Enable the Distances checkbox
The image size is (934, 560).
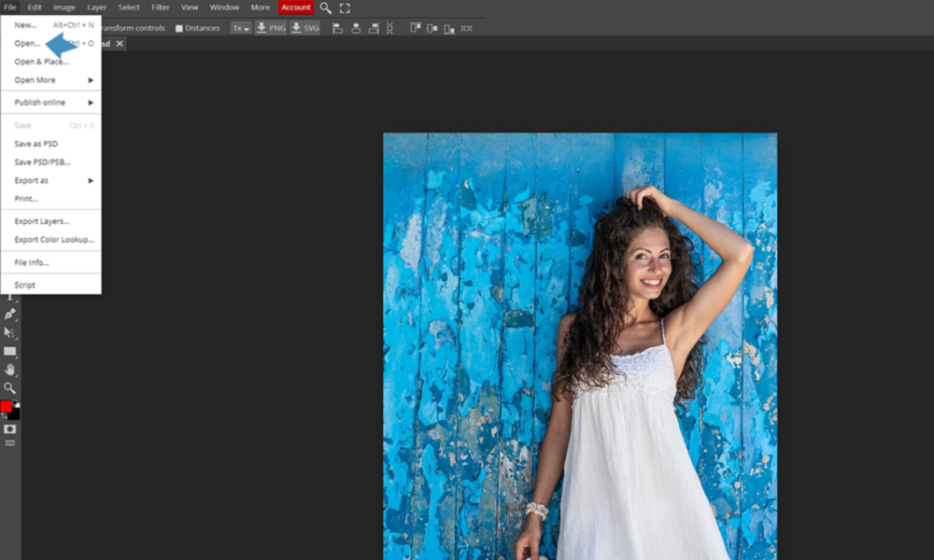pos(179,28)
